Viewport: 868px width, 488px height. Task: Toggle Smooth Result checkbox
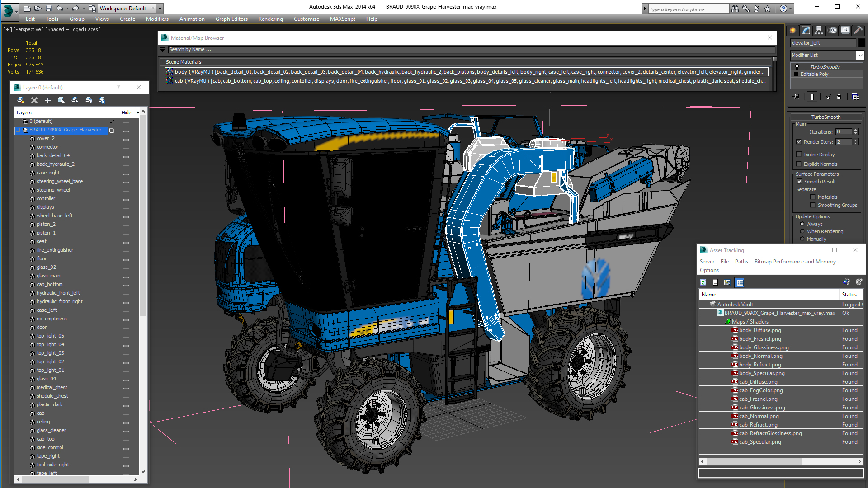799,182
